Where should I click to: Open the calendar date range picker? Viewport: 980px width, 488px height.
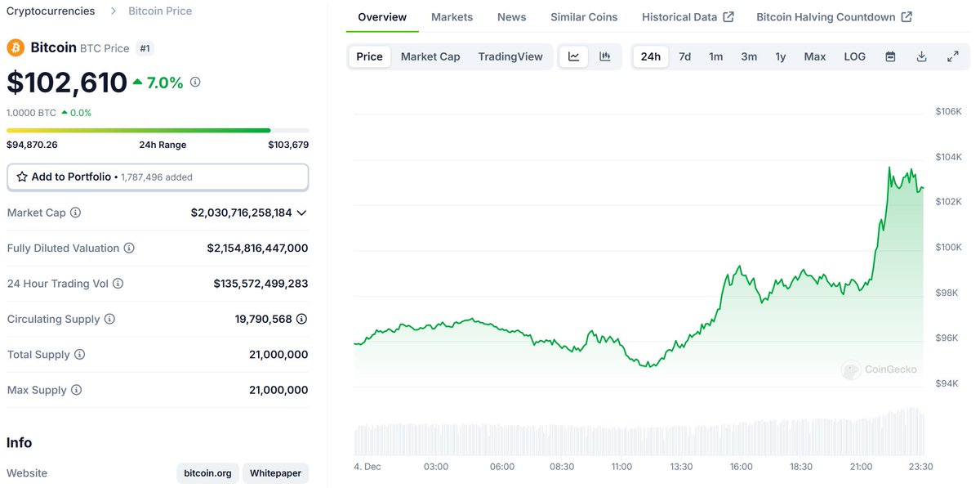tap(891, 56)
